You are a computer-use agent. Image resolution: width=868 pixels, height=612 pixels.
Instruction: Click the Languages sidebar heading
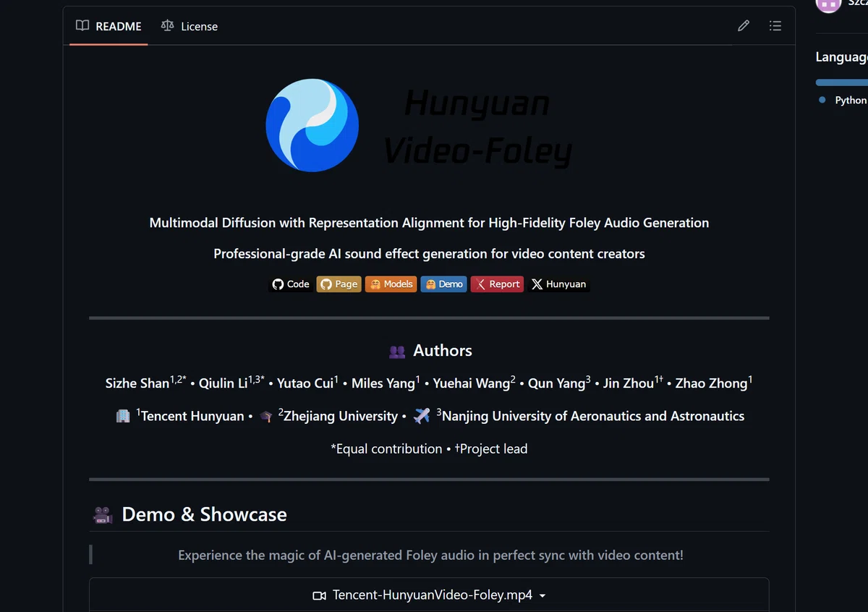pyautogui.click(x=842, y=57)
